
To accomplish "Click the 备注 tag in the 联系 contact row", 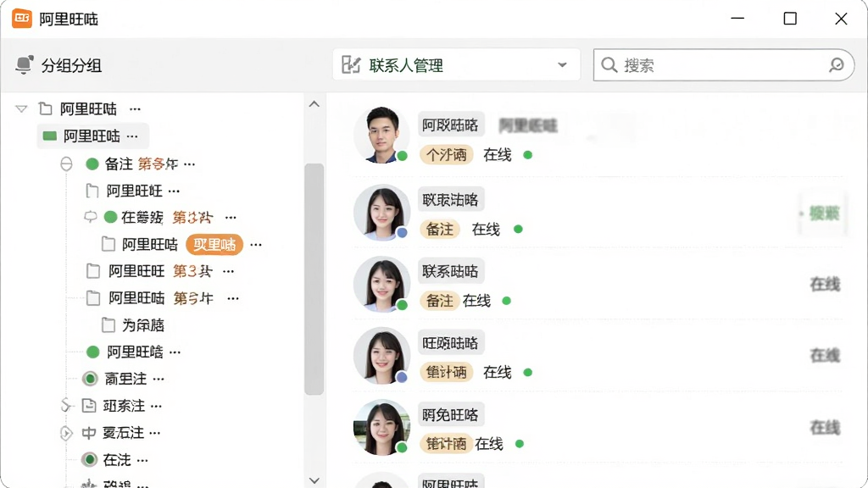I will click(440, 301).
